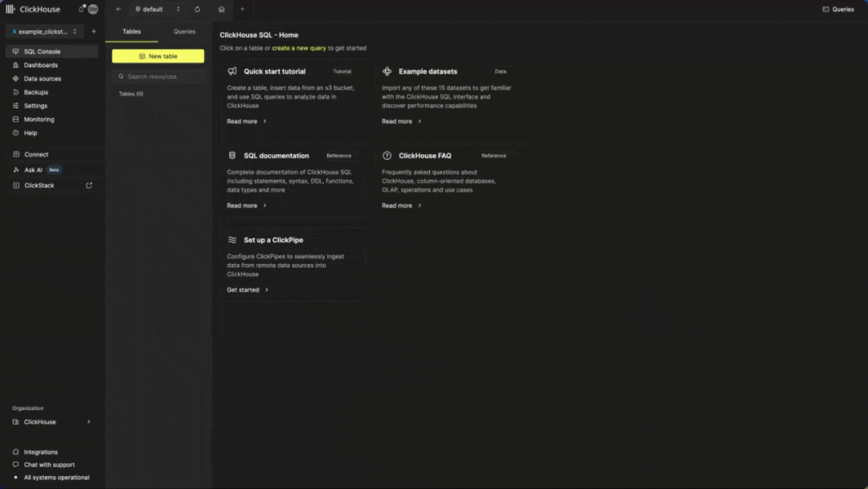Open the Queries panel at top right
Image resolution: width=868 pixels, height=489 pixels.
coord(838,9)
